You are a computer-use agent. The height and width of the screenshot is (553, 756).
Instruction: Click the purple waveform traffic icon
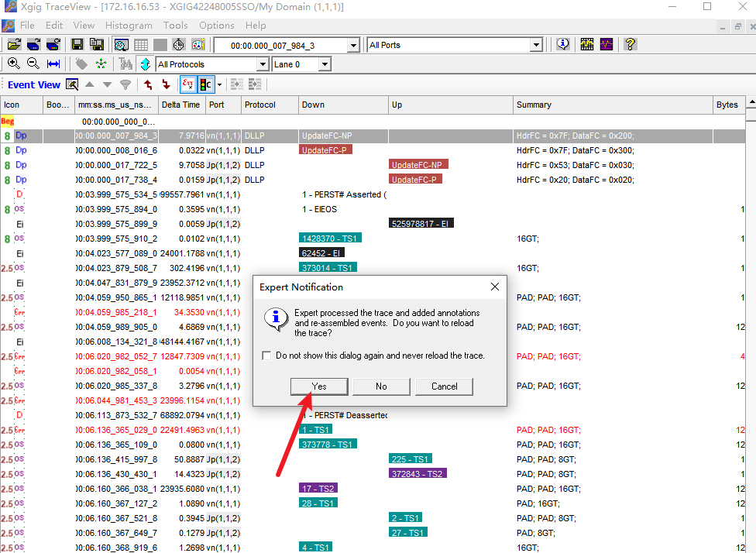(607, 45)
